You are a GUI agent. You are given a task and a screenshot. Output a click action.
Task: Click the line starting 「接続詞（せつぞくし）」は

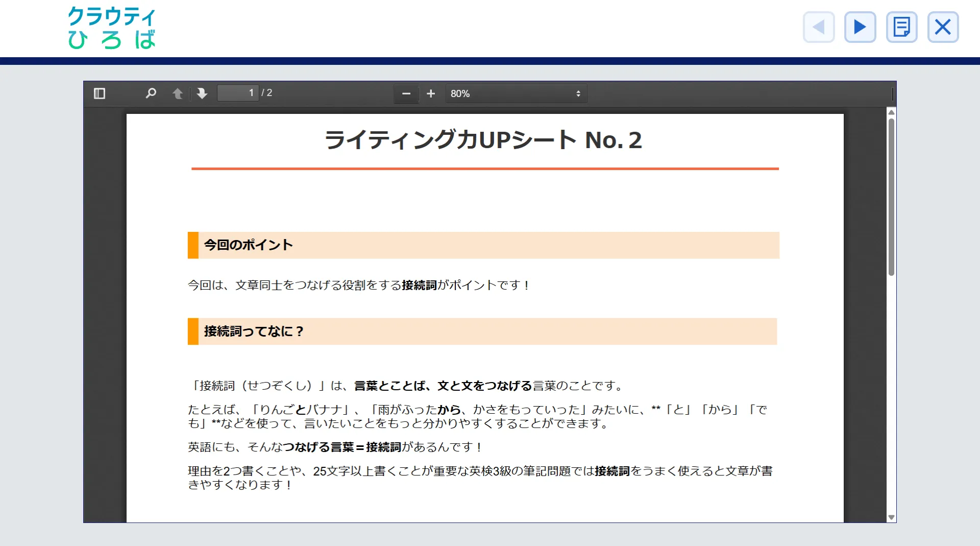coord(406,386)
